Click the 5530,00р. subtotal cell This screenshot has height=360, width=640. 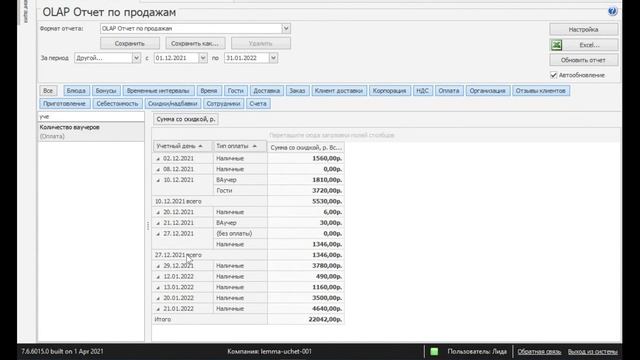click(306, 202)
